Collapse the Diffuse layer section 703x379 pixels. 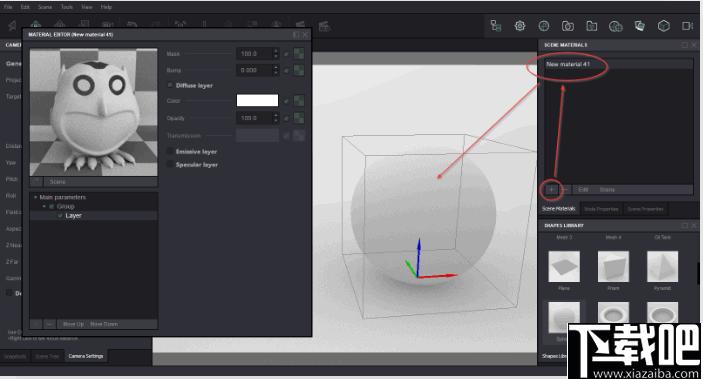pyautogui.click(x=170, y=85)
